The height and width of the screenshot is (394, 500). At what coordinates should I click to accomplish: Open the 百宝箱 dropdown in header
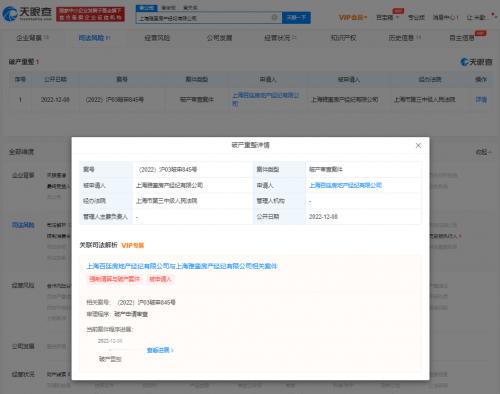(x=387, y=17)
